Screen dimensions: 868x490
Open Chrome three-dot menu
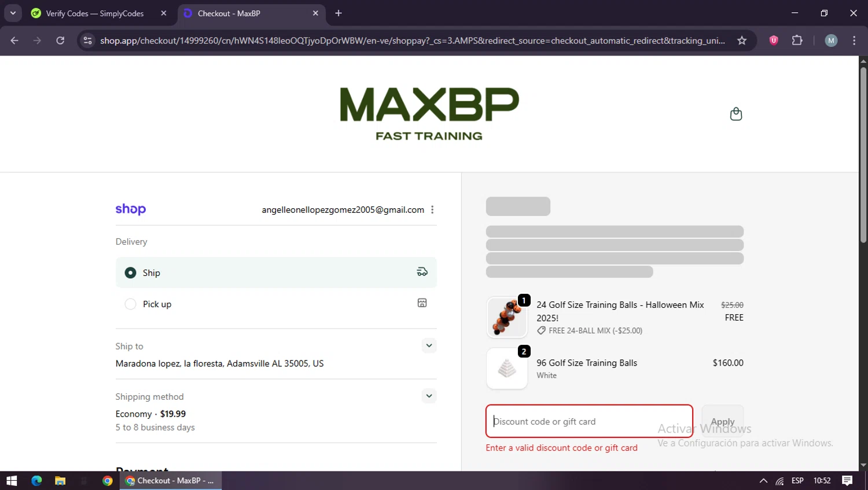point(854,40)
